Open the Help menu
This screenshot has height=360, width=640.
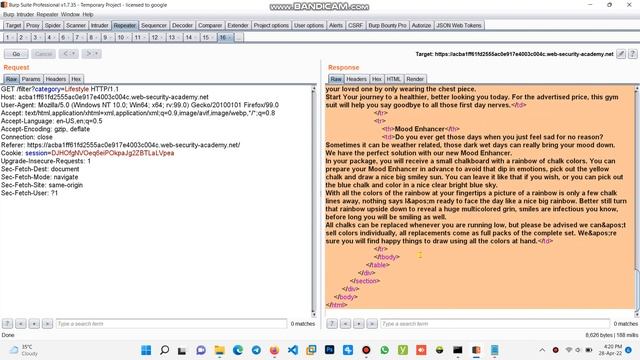[88, 14]
